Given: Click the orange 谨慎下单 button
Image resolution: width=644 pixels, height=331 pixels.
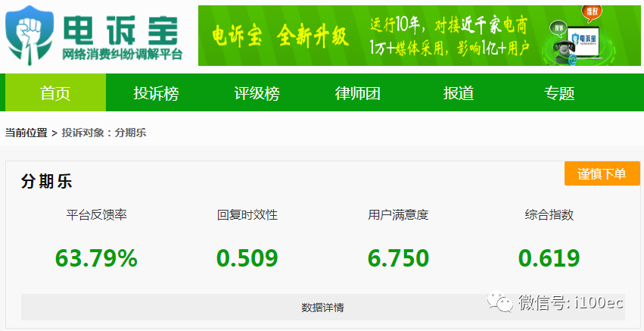Looking at the screenshot, I should pos(602,173).
